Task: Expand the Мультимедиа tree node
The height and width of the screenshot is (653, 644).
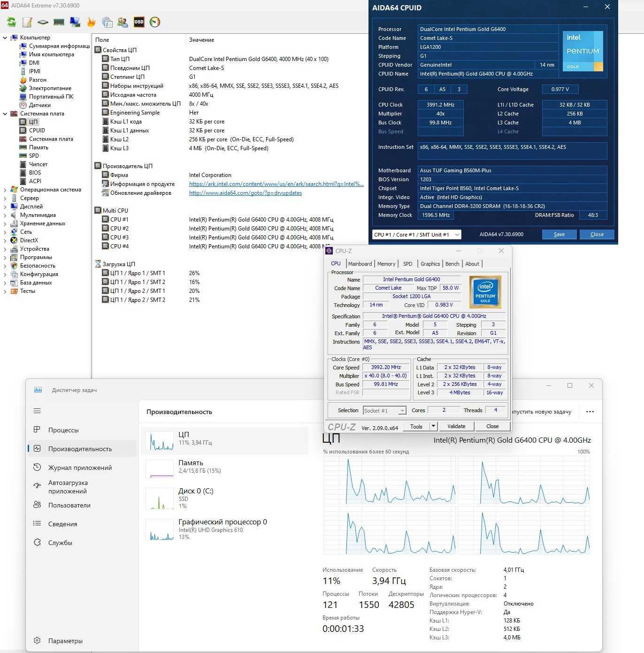Action: coord(5,215)
